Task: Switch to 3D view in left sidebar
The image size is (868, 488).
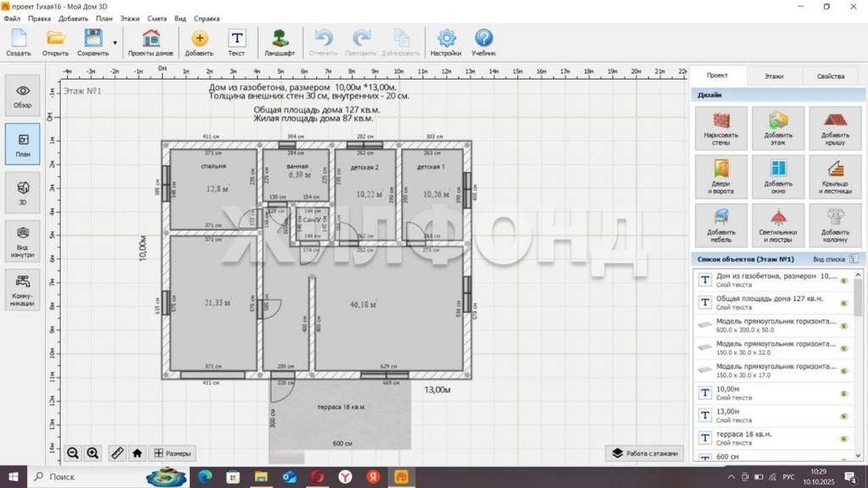Action: (23, 191)
